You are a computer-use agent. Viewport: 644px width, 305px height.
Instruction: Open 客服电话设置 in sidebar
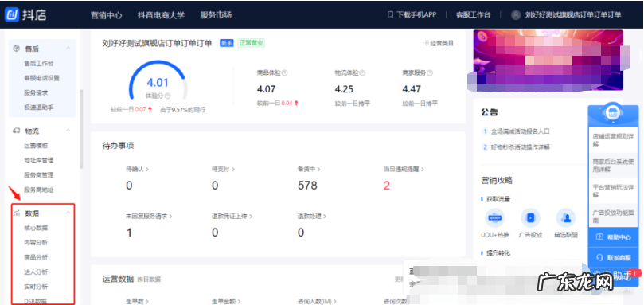pos(41,78)
